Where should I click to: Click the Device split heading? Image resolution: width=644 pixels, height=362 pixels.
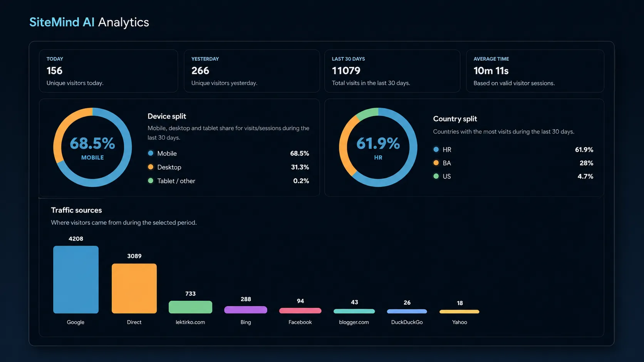pos(167,116)
